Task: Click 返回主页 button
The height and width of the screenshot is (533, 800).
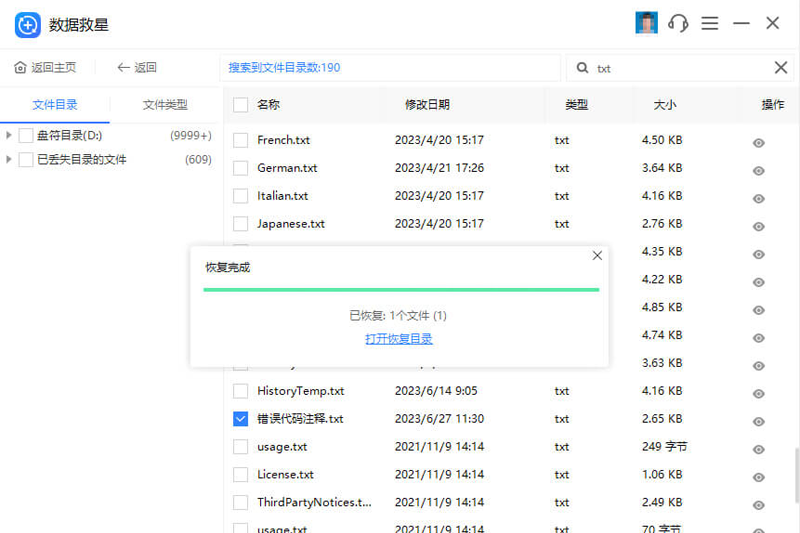Action: pyautogui.click(x=46, y=68)
